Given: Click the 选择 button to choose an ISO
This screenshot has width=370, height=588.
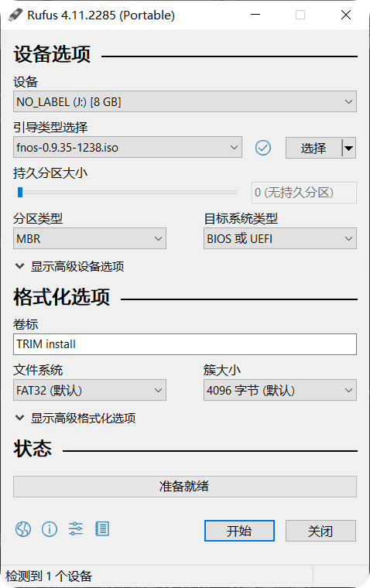Looking at the screenshot, I should click(313, 148).
